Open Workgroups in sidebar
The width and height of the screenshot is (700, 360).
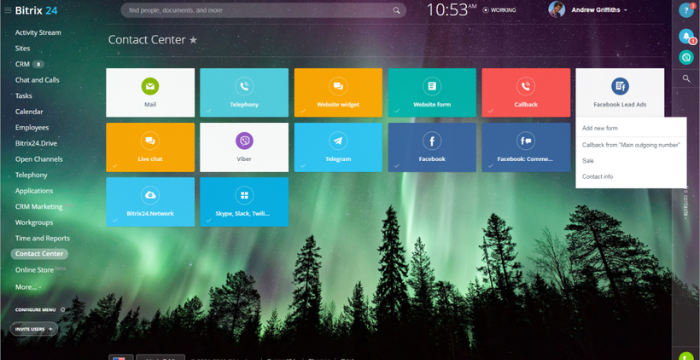(x=34, y=222)
